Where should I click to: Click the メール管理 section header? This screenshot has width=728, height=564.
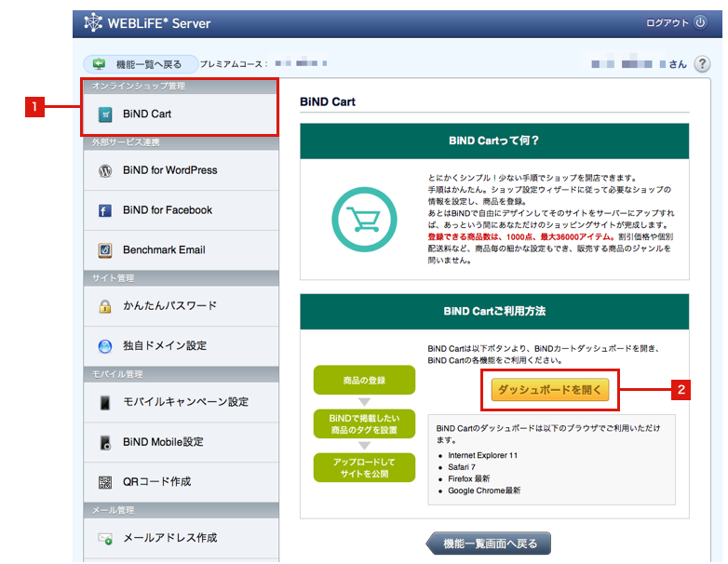(182, 511)
